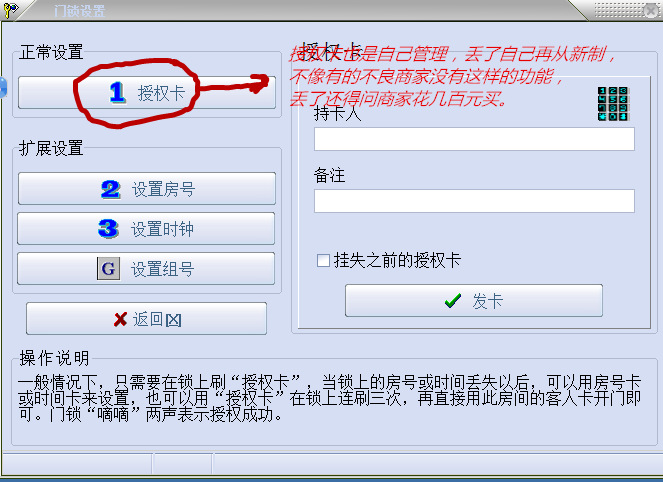Open 设置时钟 settings
The width and height of the screenshot is (663, 482).
[146, 229]
